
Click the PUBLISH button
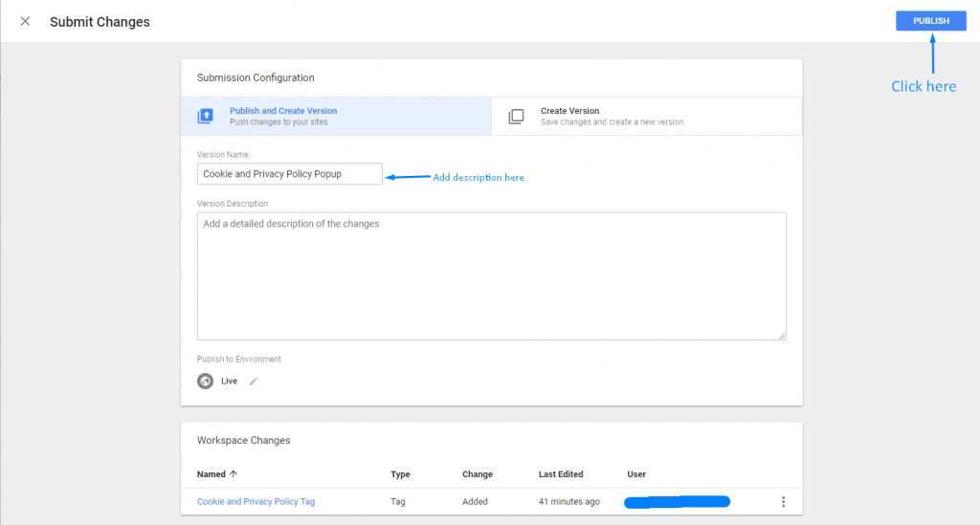930,21
